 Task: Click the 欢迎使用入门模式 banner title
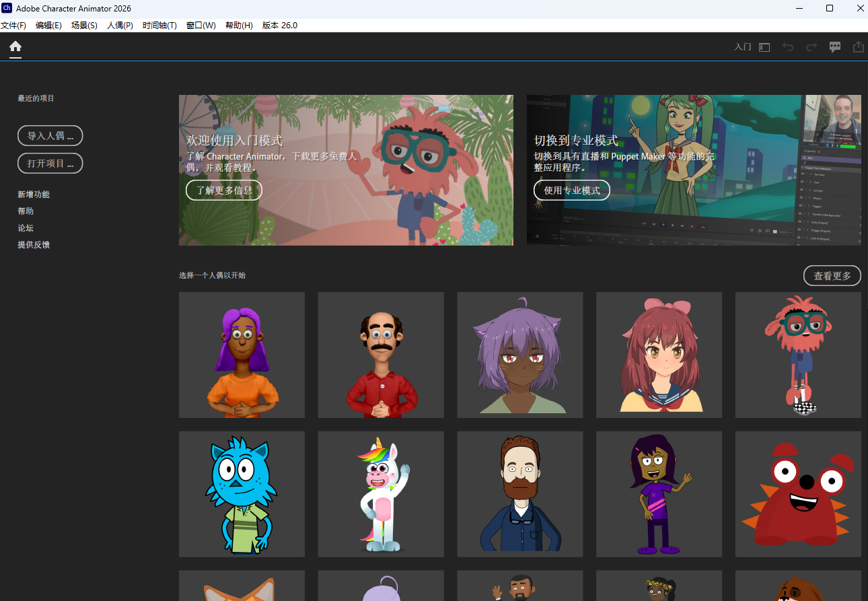point(234,141)
